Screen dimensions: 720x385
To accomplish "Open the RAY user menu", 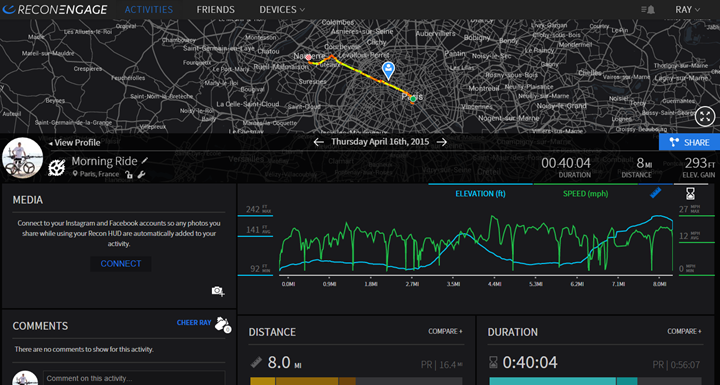I will (x=687, y=10).
